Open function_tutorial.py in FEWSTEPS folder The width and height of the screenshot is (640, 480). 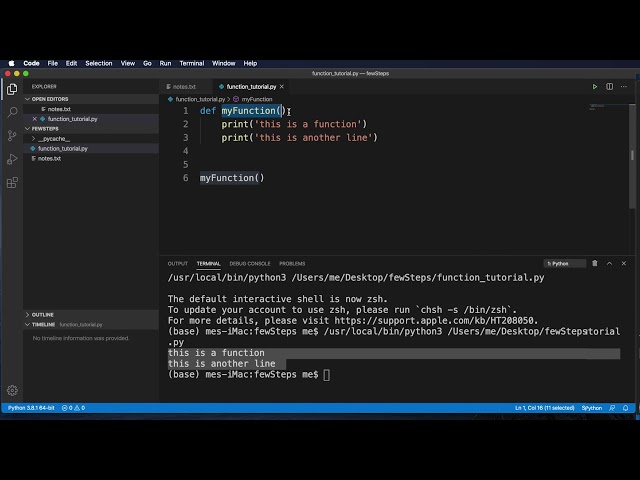(x=91, y=149)
